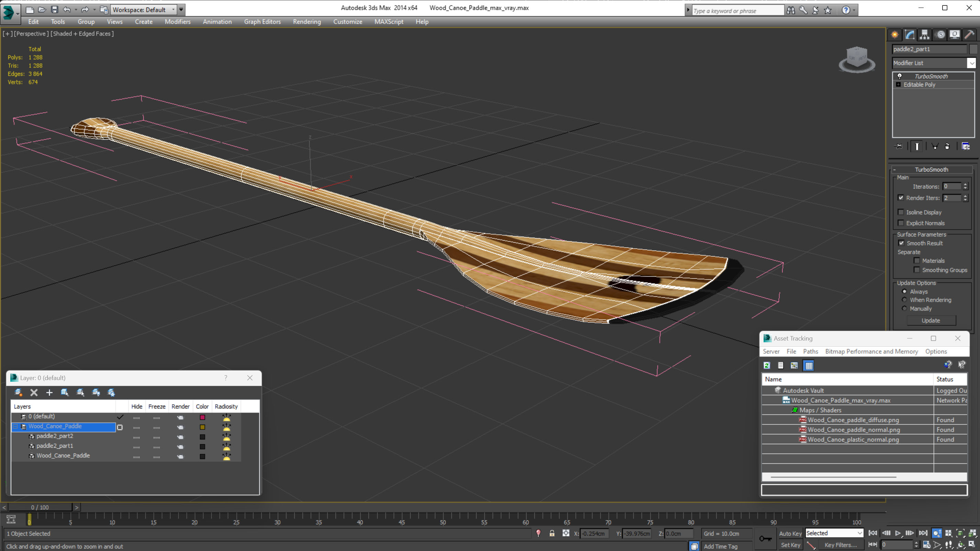Click Table View icon in Asset Tracking
Viewport: 980px width, 551px height.
(809, 365)
